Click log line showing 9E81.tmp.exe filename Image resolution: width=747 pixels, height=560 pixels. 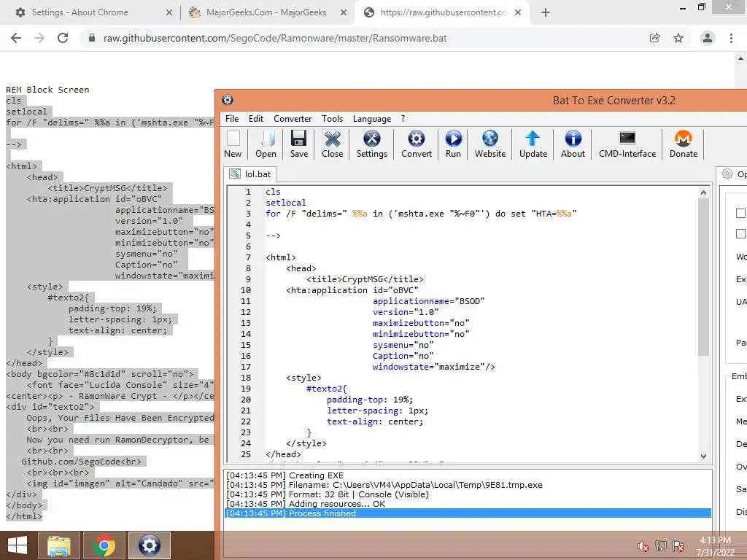tap(384, 485)
